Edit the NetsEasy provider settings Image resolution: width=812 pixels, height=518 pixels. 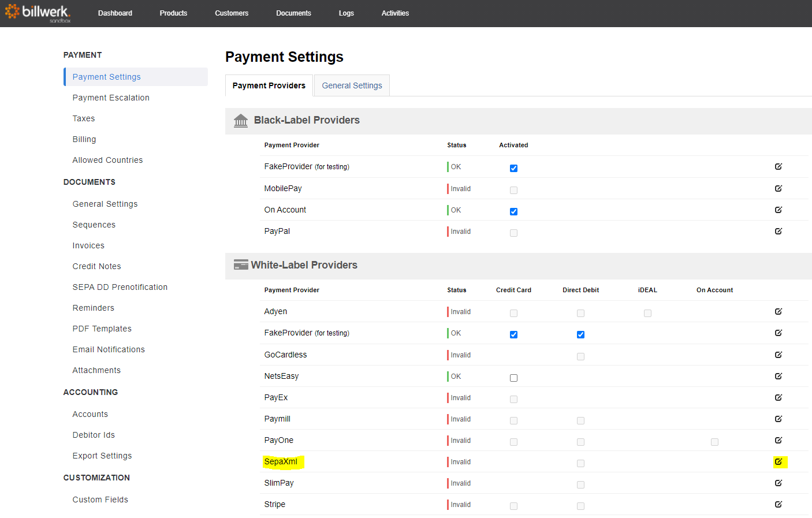tap(779, 376)
